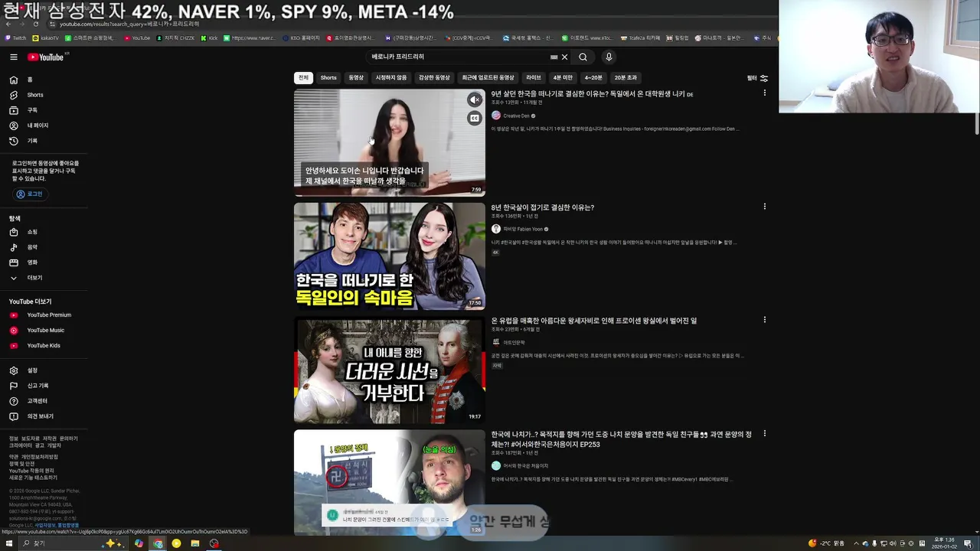
Task: Open Shorts in the sidebar
Action: click(44, 95)
